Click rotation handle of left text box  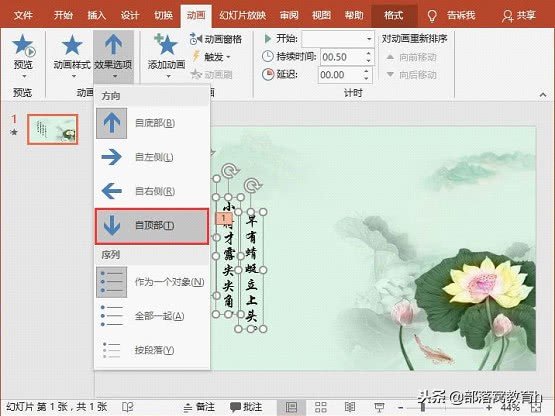pos(230,171)
